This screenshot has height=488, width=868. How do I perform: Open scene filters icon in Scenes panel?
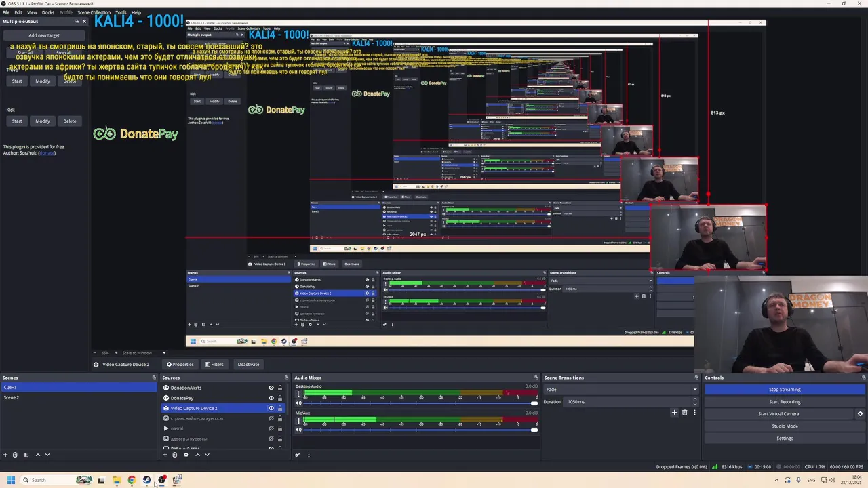click(x=26, y=455)
